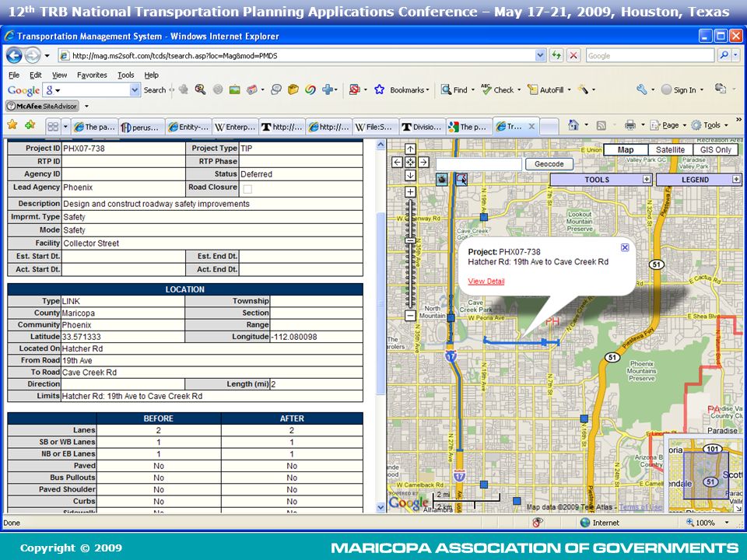
Task: Switch map view to Satellite
Action: click(670, 149)
